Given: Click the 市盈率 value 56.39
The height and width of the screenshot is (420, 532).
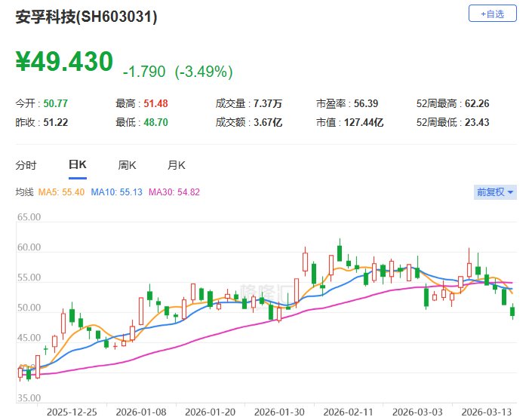Looking at the screenshot, I should click(366, 103).
